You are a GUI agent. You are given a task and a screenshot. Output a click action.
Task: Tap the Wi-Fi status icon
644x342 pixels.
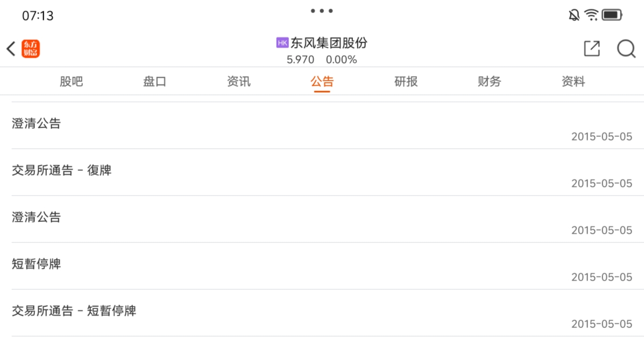coord(591,15)
